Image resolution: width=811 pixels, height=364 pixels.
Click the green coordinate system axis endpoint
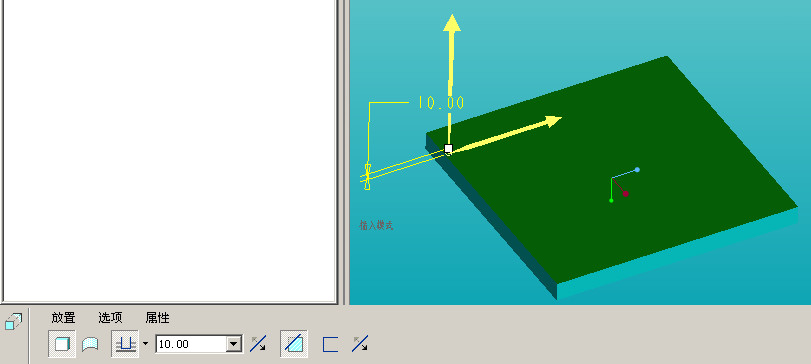pyautogui.click(x=611, y=200)
